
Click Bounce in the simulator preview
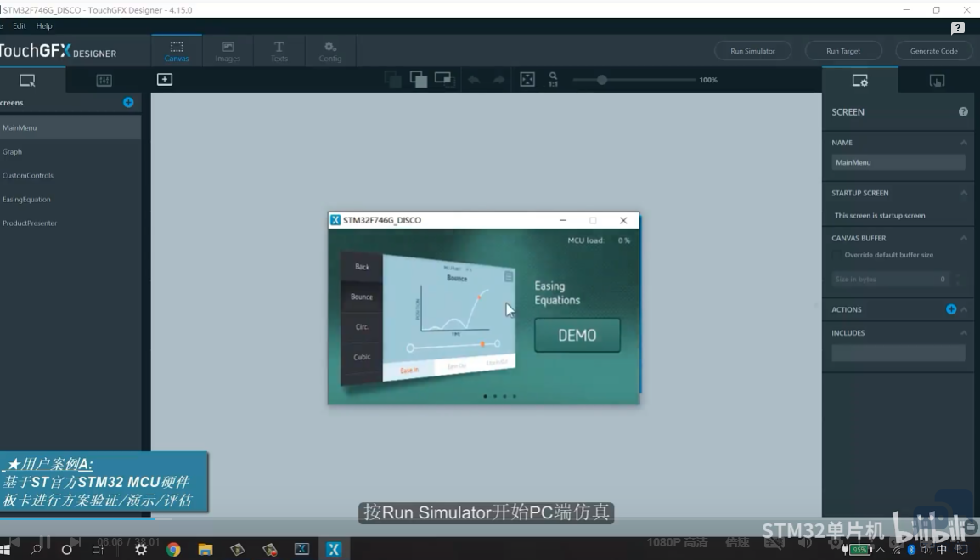[362, 297]
